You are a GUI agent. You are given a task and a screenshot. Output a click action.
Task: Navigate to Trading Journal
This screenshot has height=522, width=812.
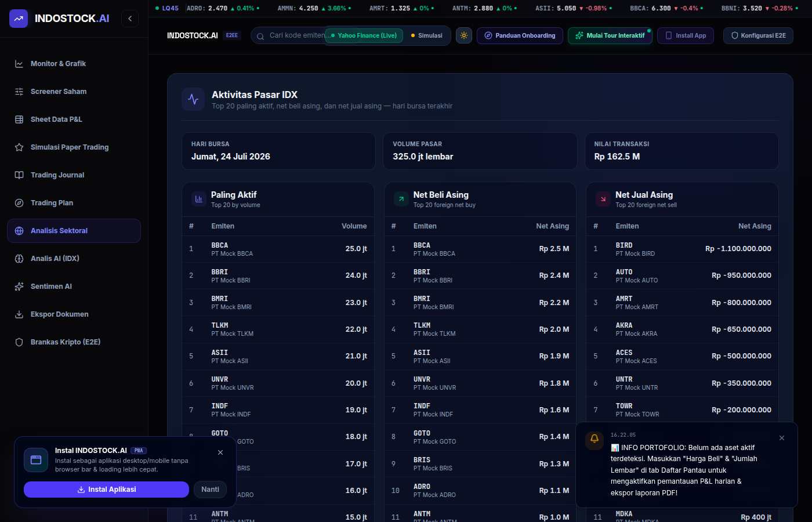[x=74, y=175]
